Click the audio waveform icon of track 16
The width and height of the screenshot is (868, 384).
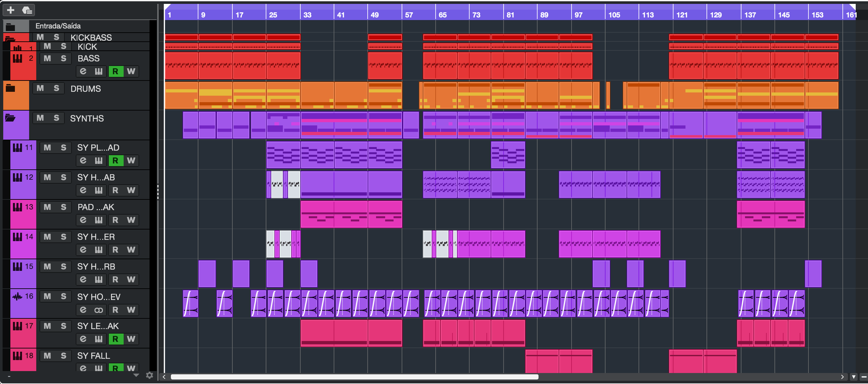[17, 296]
